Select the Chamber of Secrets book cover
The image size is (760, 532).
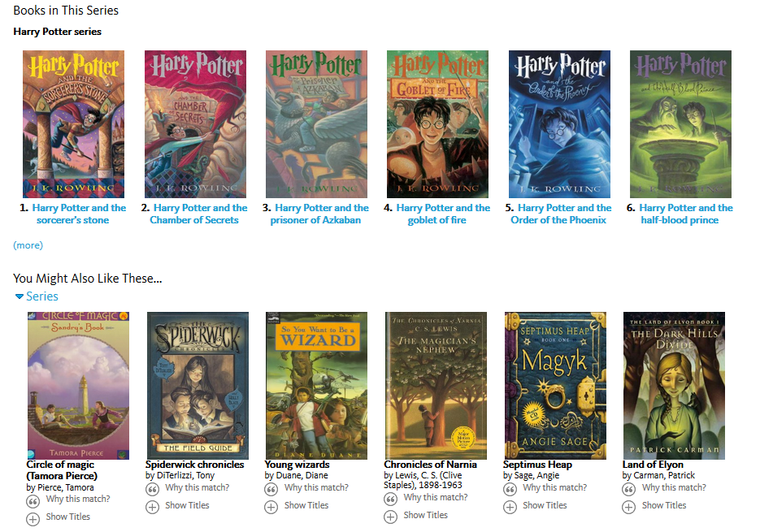195,124
